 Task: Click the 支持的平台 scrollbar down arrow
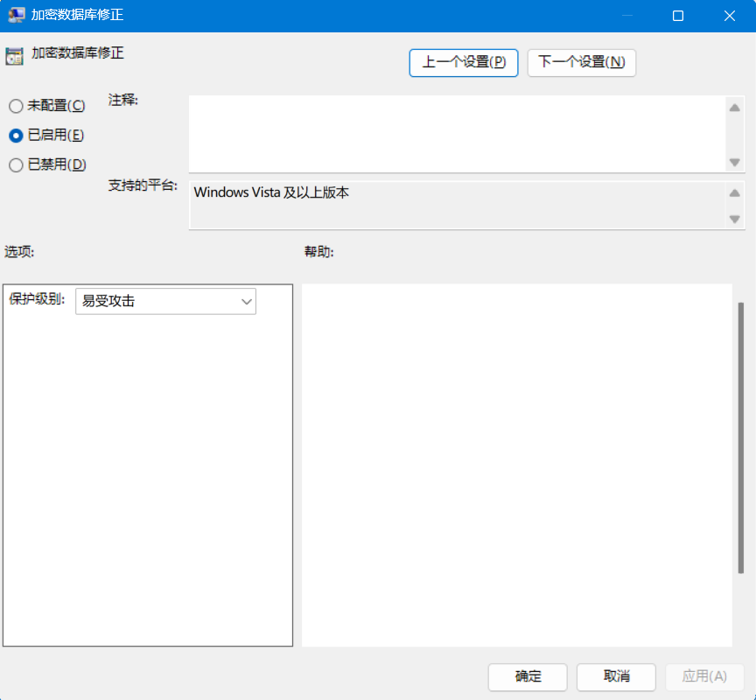pyautogui.click(x=734, y=220)
